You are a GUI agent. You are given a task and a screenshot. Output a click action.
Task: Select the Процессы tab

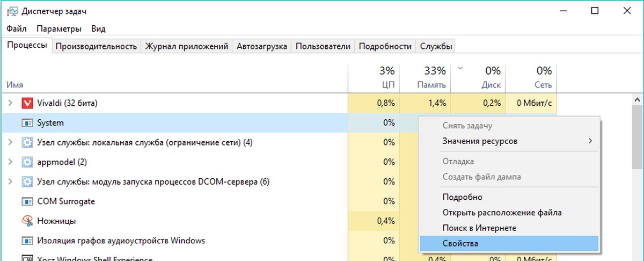(x=27, y=45)
